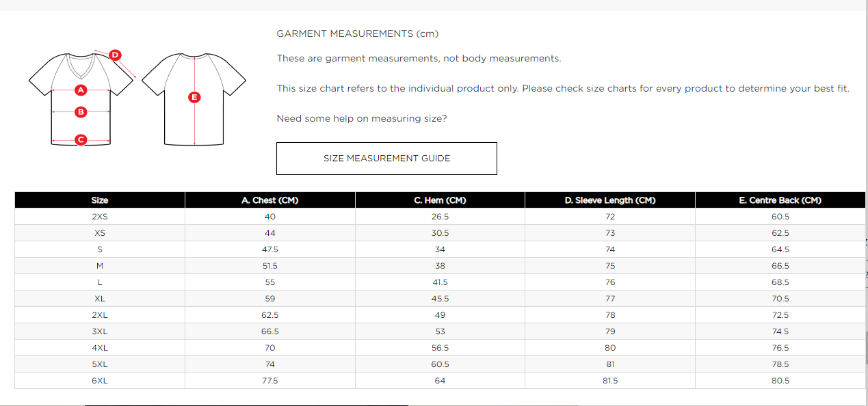The image size is (868, 406).
Task: Select the 6XL size row label
Action: (x=100, y=381)
